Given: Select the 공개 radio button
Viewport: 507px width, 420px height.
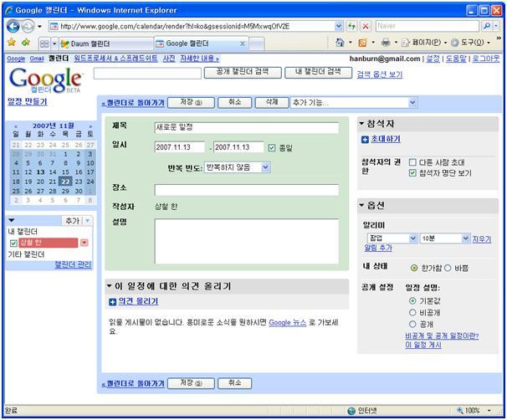Looking at the screenshot, I should tap(412, 324).
